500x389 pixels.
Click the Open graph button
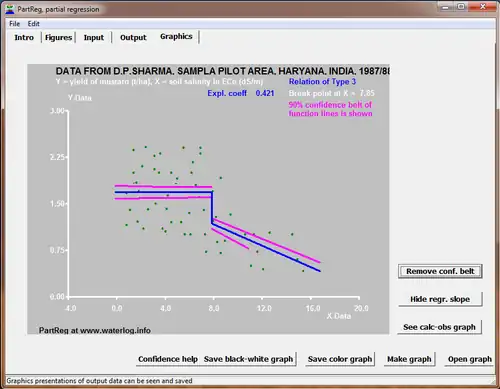[470, 359]
